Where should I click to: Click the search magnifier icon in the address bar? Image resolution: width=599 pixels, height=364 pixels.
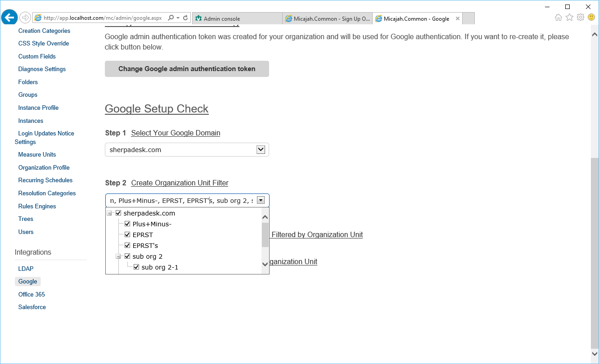(x=171, y=18)
